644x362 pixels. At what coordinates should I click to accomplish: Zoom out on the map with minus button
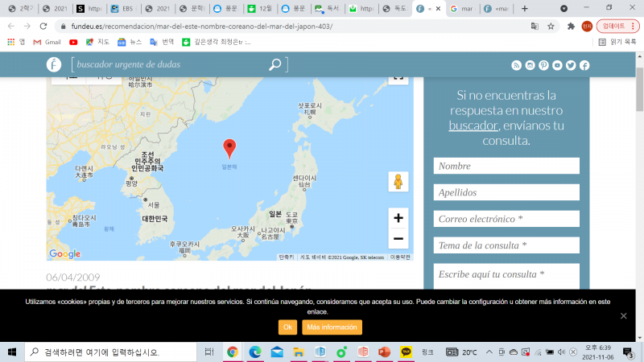(x=398, y=239)
